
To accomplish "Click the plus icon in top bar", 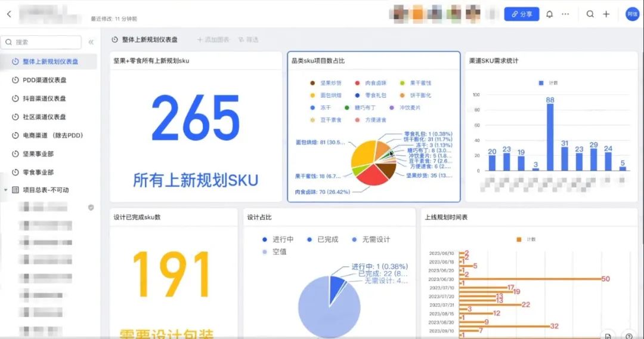I will tap(606, 14).
